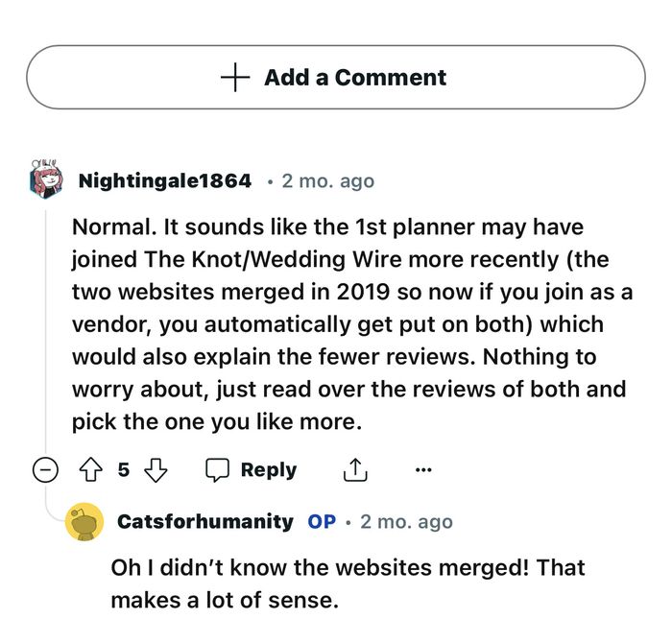The width and height of the screenshot is (672, 619).
Task: Downvote Nightingale1864's comment
Action: click(156, 470)
